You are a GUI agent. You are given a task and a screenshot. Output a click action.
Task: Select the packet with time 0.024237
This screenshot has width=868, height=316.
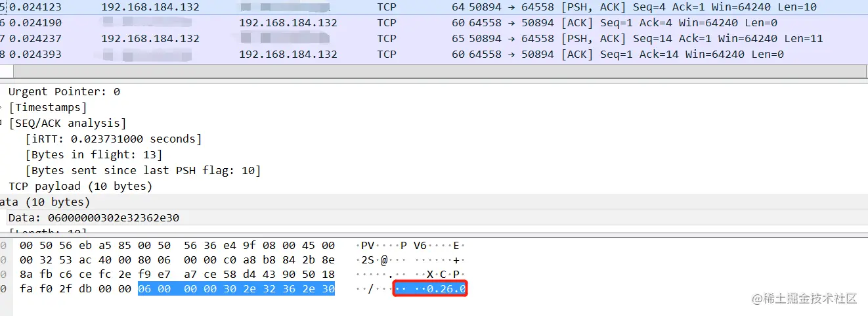[434, 39]
